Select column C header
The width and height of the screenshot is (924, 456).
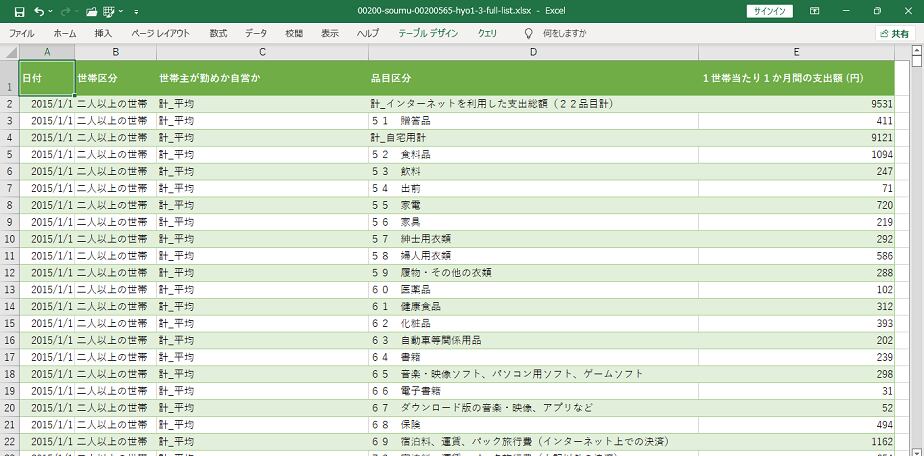click(x=263, y=52)
